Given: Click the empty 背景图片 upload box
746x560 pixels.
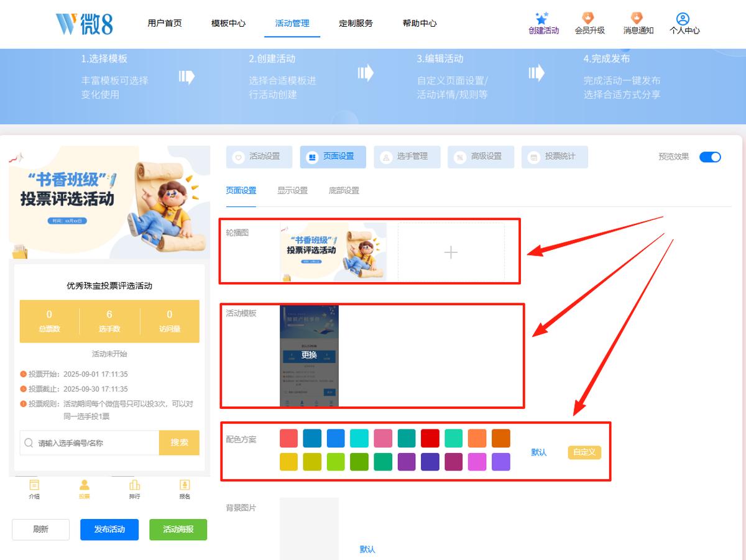Looking at the screenshot, I should pyautogui.click(x=309, y=528).
